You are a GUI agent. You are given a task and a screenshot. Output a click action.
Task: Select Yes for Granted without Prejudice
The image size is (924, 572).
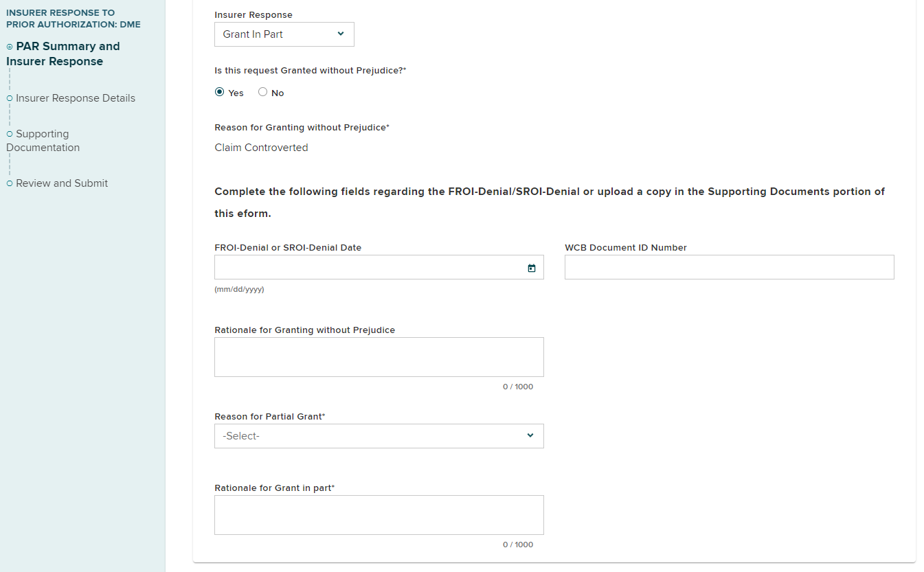click(220, 92)
